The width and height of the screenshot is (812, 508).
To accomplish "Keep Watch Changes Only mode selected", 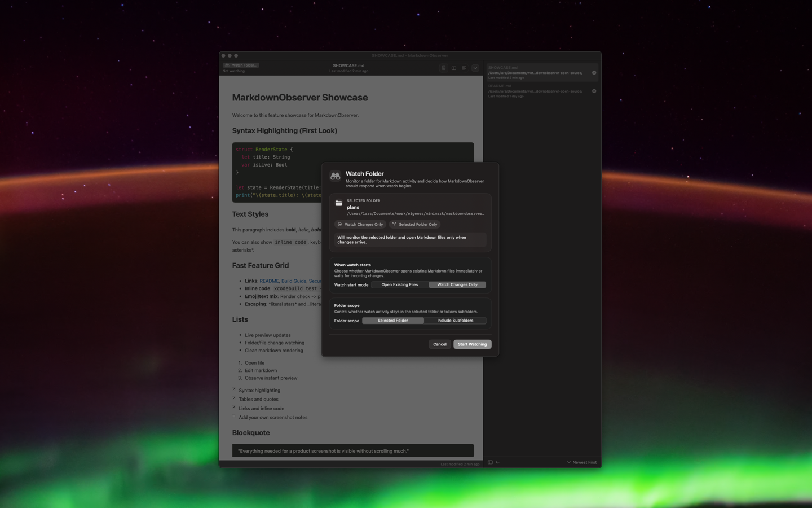I will [x=457, y=284].
